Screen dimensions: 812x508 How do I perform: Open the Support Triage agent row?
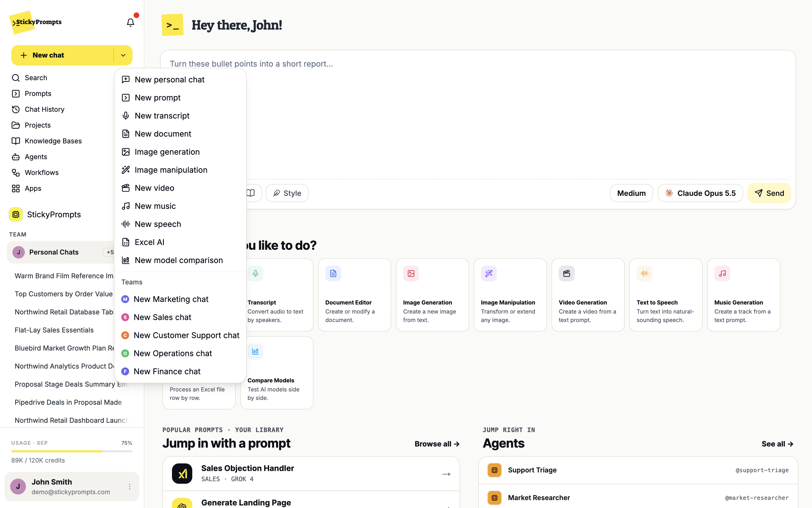pos(638,470)
